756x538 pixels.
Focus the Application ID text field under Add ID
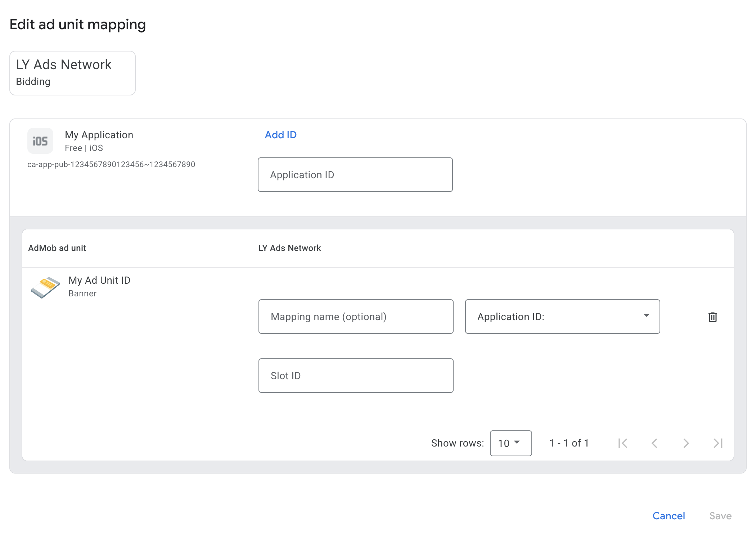pos(355,175)
